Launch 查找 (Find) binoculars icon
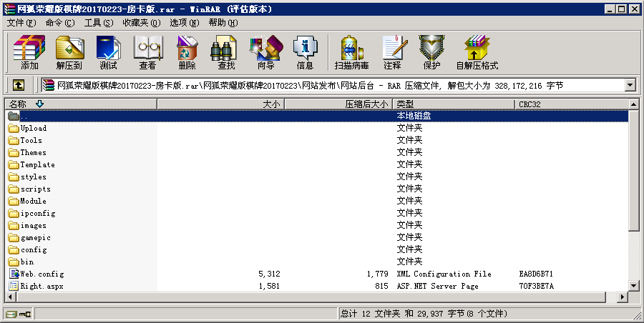Viewport: 644px width, 323px height. click(x=226, y=52)
